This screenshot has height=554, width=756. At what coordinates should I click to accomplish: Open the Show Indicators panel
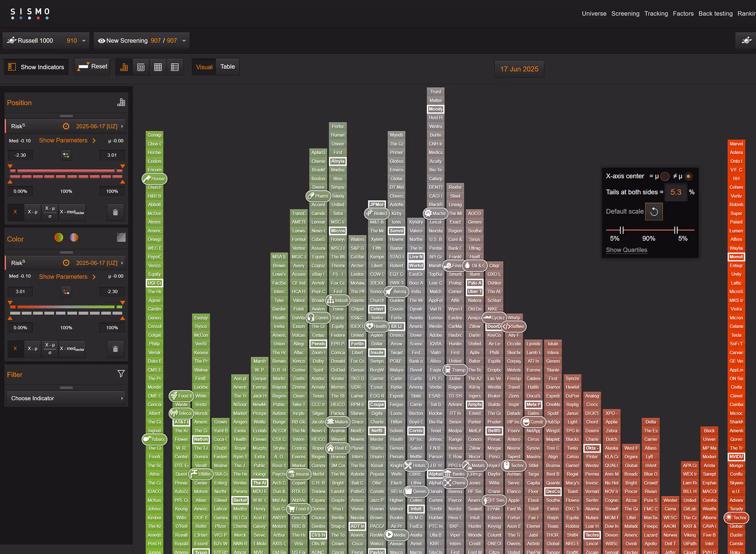click(36, 67)
